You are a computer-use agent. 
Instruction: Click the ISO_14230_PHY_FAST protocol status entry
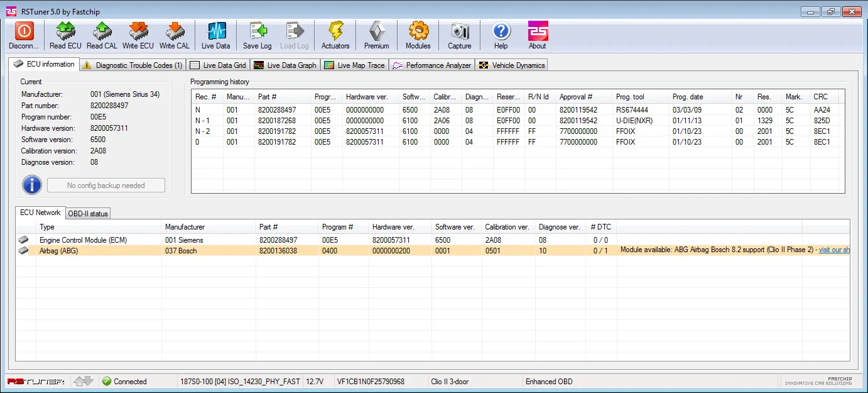pyautogui.click(x=240, y=381)
